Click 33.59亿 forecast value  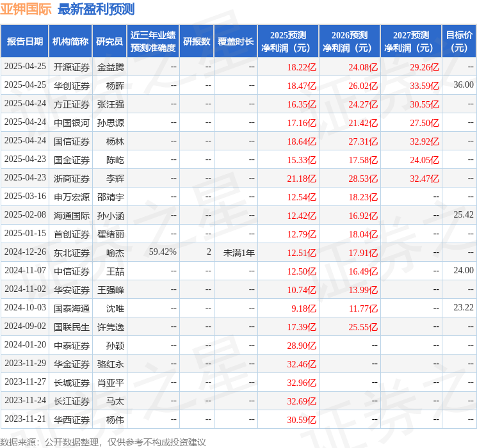[x=424, y=86]
